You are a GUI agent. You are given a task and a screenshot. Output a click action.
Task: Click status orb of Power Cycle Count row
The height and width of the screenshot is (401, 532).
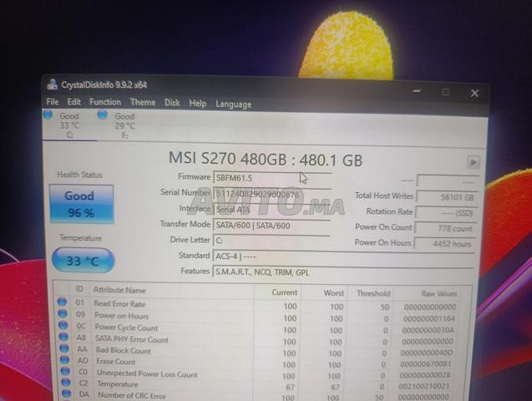tap(63, 325)
